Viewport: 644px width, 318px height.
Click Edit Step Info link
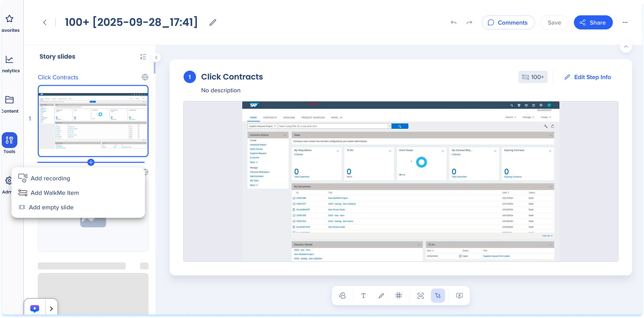point(587,77)
